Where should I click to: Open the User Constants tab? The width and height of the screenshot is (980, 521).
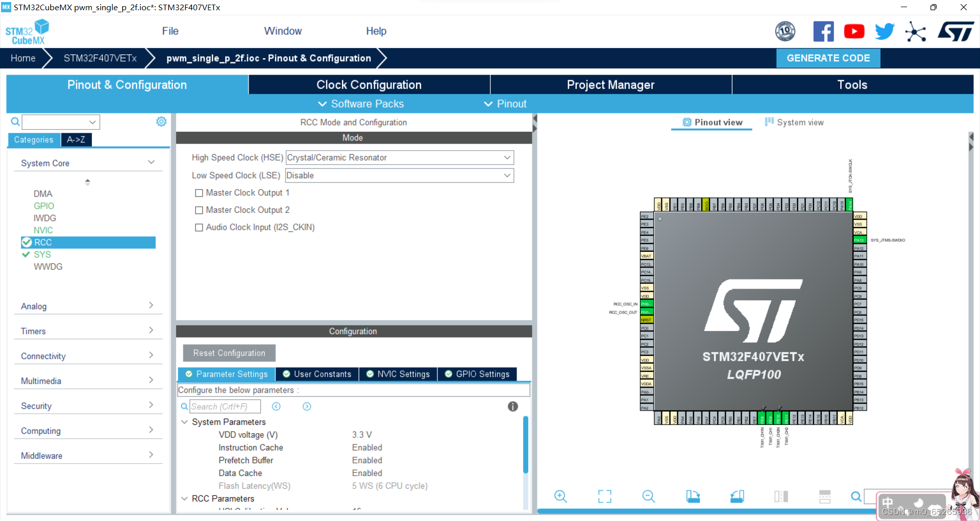(x=317, y=374)
